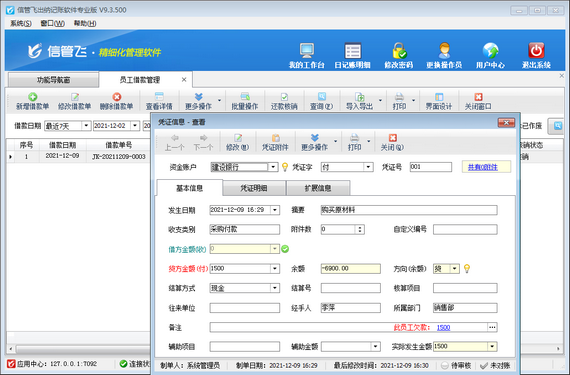Click 删除借款单 delete icon

click(x=117, y=97)
